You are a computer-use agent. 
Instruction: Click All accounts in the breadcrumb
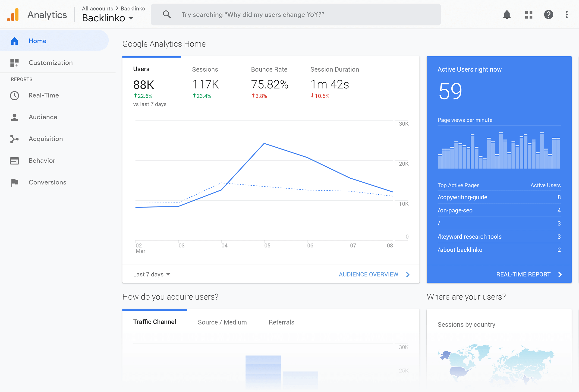click(x=98, y=9)
